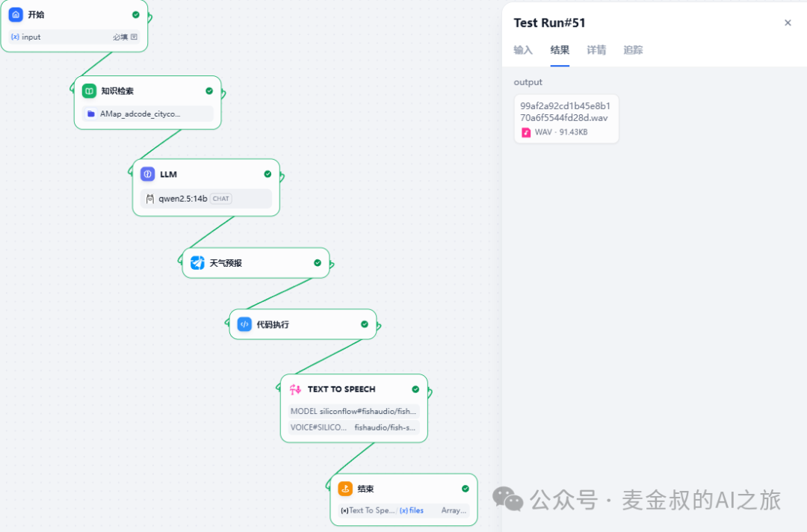Select the purple LLM node icon

click(x=148, y=174)
